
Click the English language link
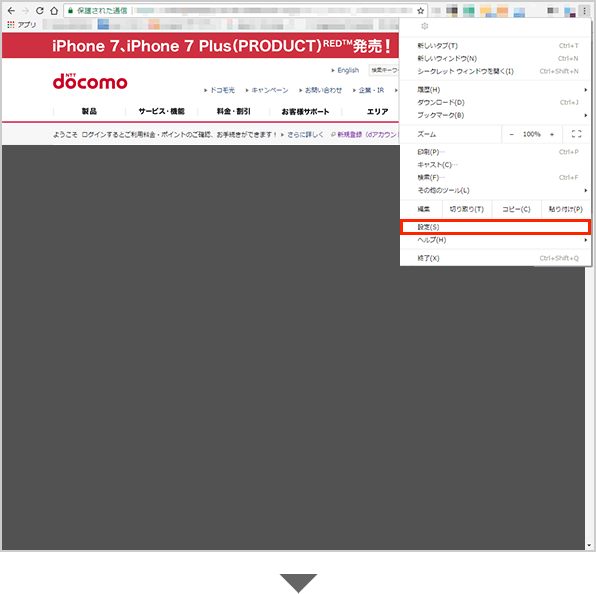coord(348,70)
